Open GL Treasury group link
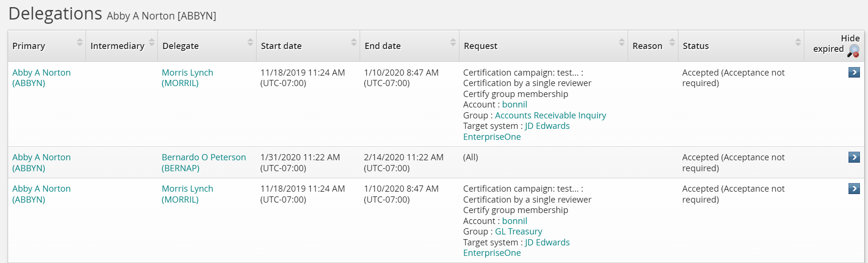 click(x=518, y=232)
